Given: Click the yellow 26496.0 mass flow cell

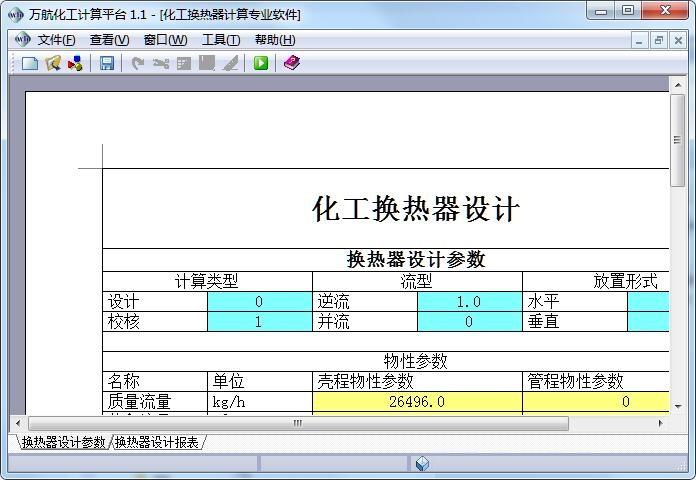Looking at the screenshot, I should tap(417, 401).
